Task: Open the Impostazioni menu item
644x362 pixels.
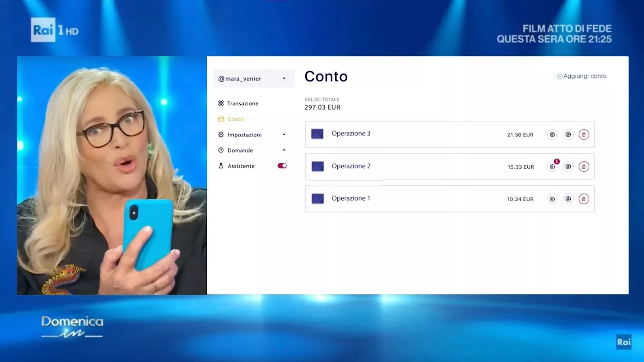Action: [x=244, y=135]
